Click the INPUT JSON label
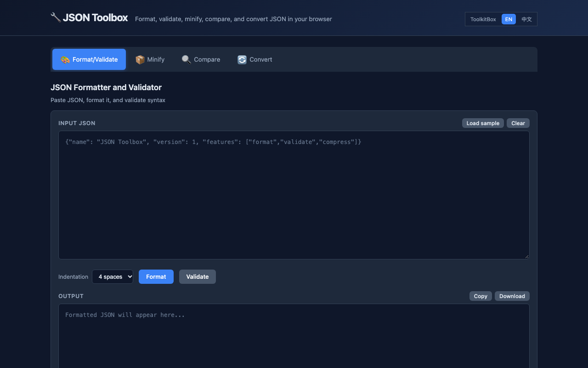This screenshot has width=588, height=368. tap(77, 123)
